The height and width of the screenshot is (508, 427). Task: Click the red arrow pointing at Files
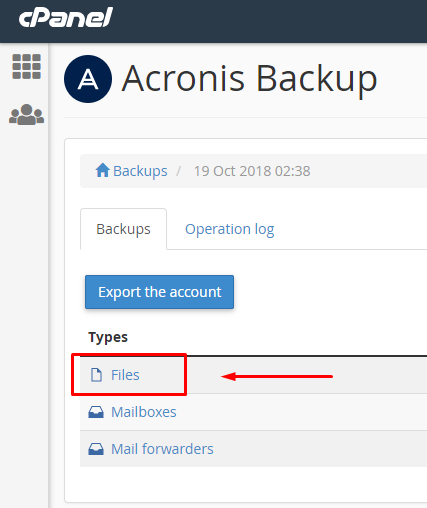point(277,377)
